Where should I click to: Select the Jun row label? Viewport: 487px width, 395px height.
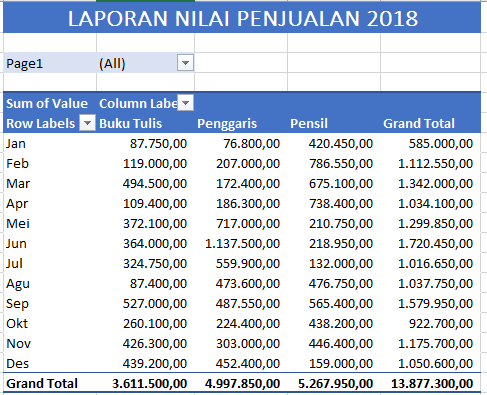[x=16, y=243]
